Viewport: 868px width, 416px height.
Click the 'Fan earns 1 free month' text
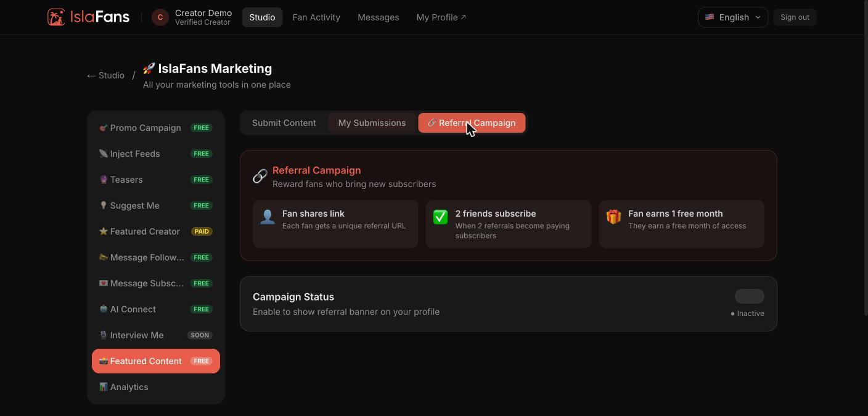point(676,214)
